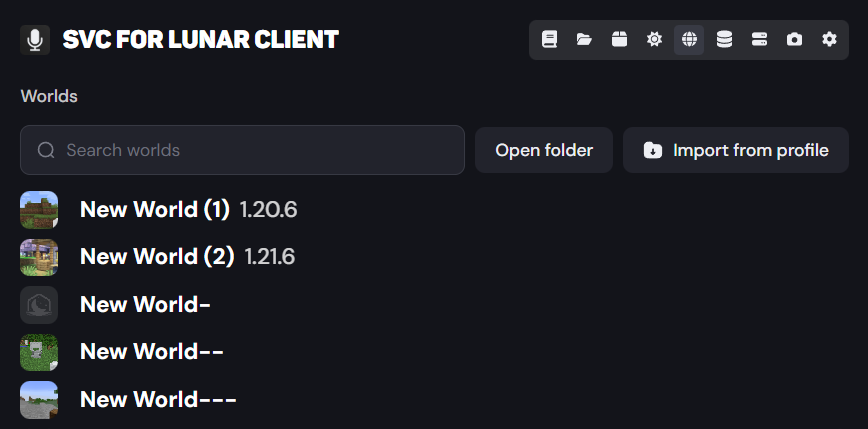
Task: Select the globe Worlds icon
Action: (x=689, y=40)
